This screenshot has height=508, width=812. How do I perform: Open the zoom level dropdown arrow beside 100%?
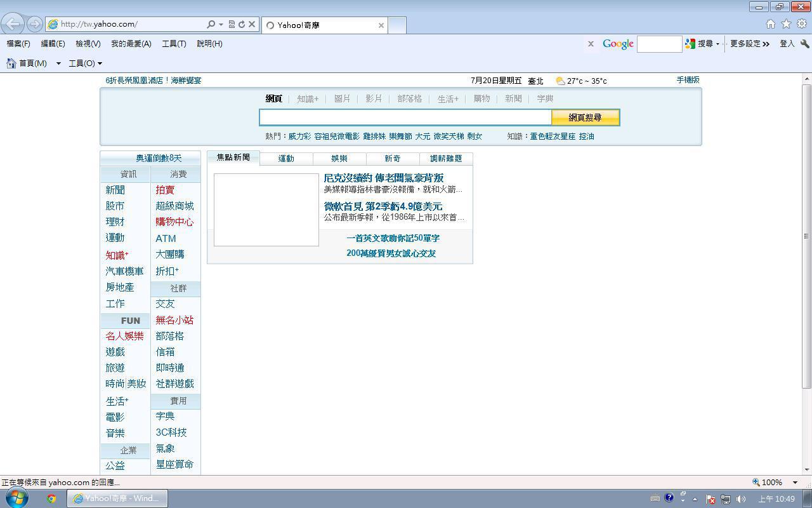pyautogui.click(x=795, y=483)
